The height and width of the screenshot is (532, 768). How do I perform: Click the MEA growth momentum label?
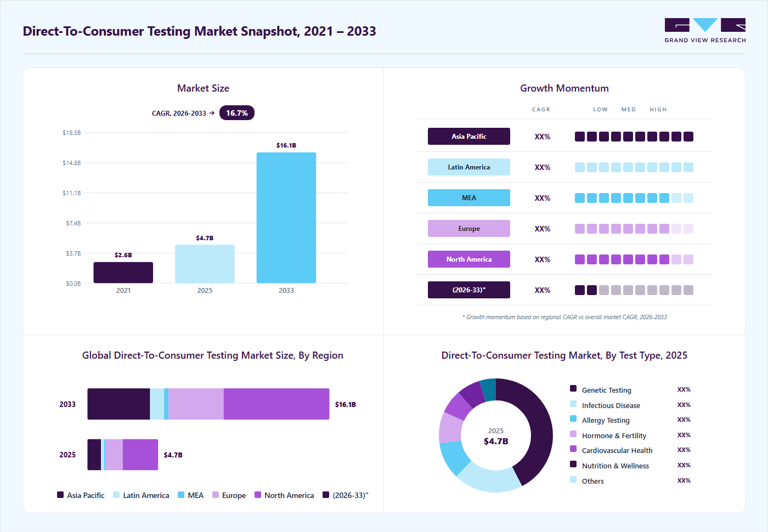(469, 198)
